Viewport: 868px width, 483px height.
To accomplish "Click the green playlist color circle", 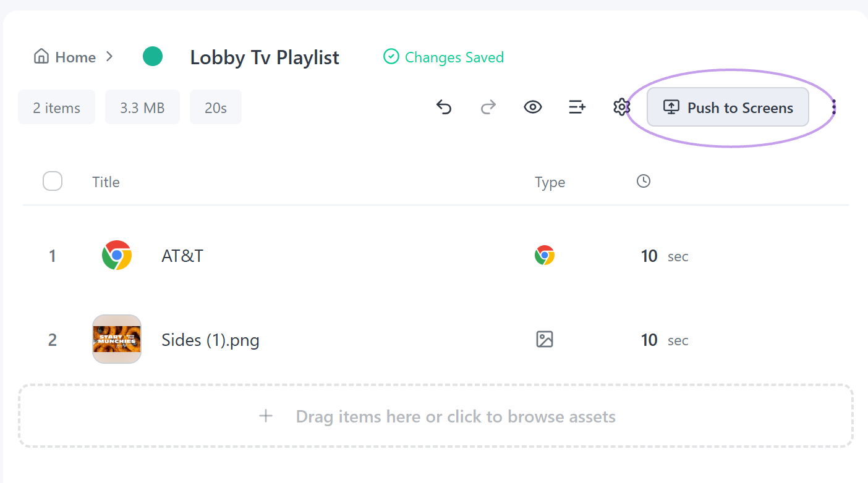I will pyautogui.click(x=153, y=57).
